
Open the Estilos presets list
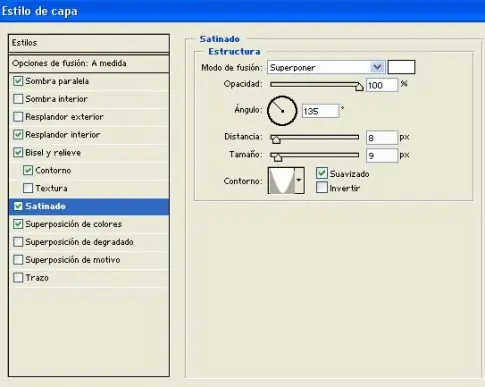pos(89,43)
